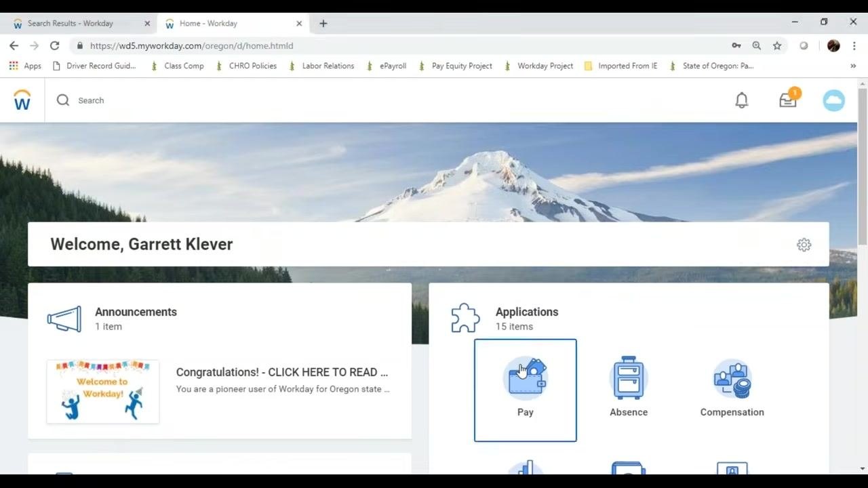This screenshot has height=488, width=868.
Task: Open the Absence application
Action: [629, 388]
